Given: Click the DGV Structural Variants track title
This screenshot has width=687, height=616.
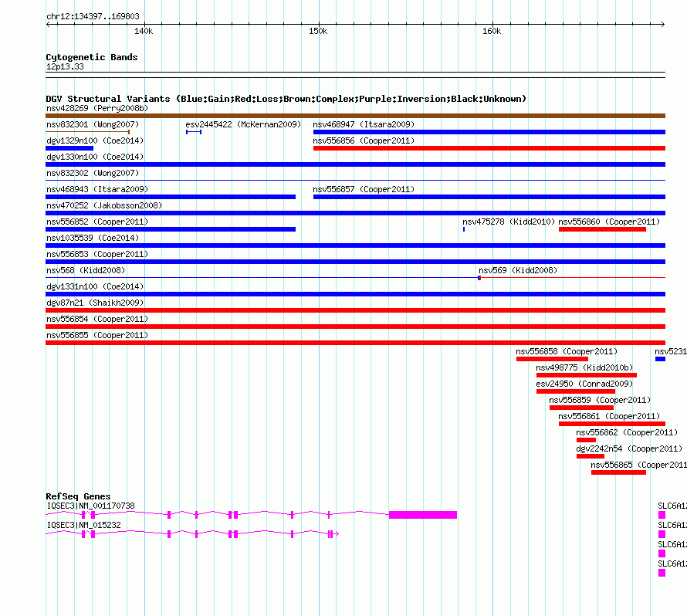Looking at the screenshot, I should [x=286, y=99].
